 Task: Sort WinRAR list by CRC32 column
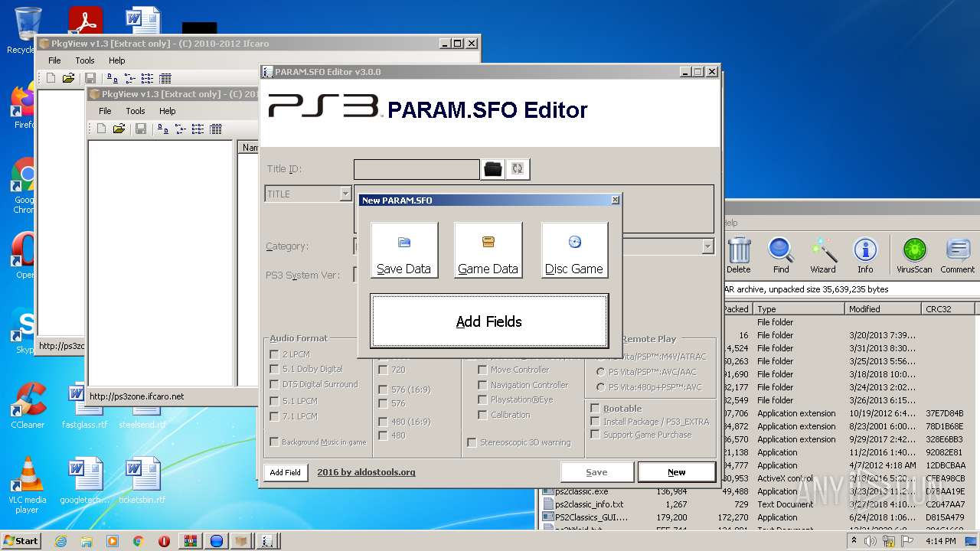[x=949, y=309]
